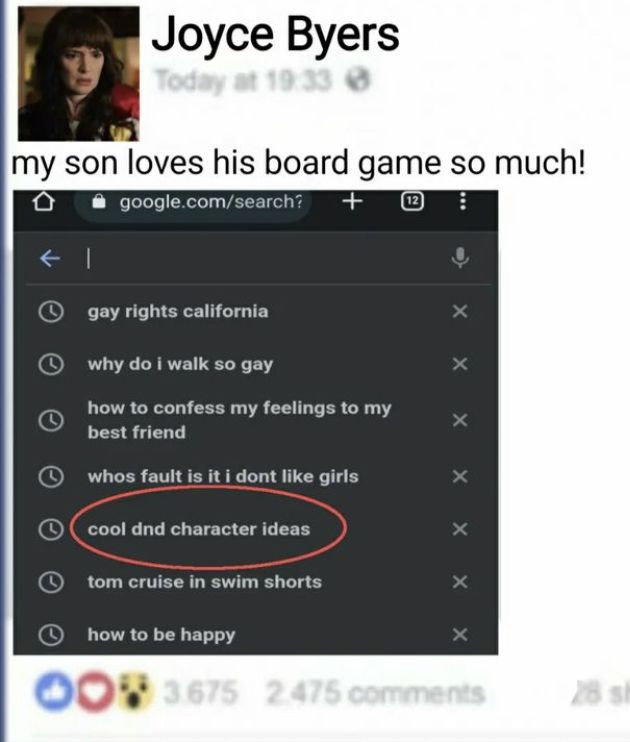630x742 pixels.
Task: Remove 'why do i walk so gay' suggestion
Action: 460,364
